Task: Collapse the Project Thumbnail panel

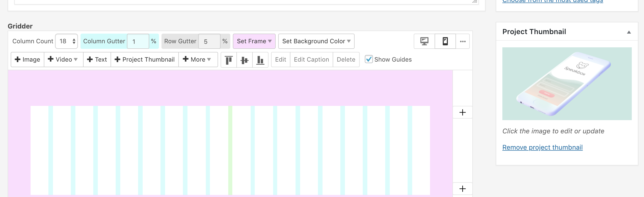Action: tap(629, 32)
